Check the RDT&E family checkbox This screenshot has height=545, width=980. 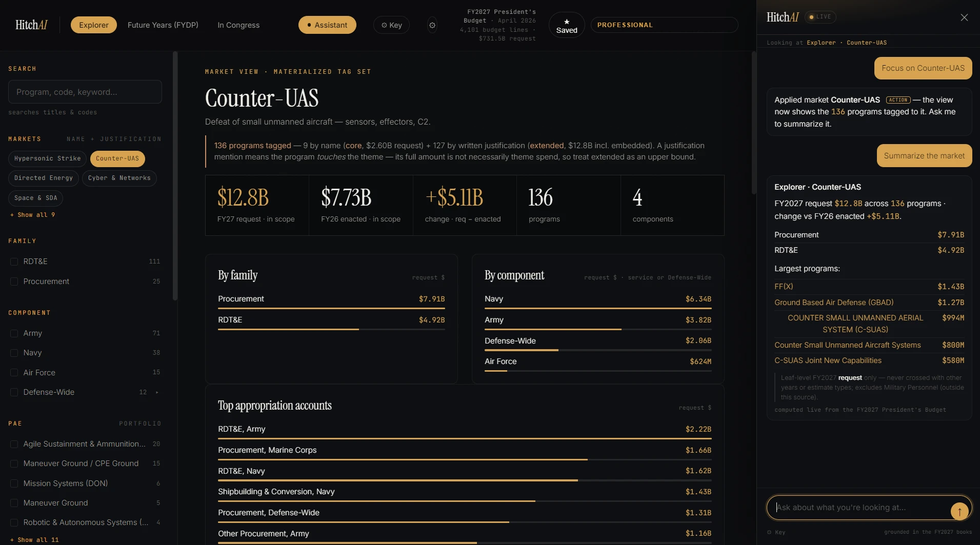(x=14, y=261)
